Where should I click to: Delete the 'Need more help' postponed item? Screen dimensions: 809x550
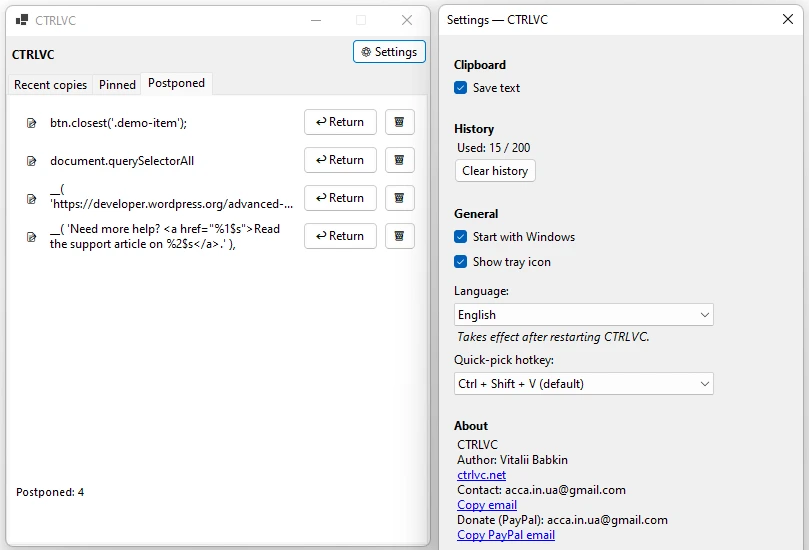(399, 236)
